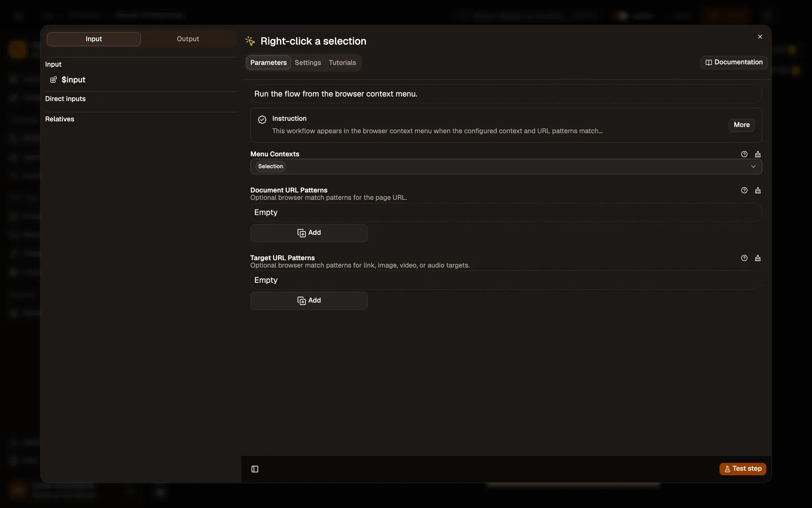Screen dimensions: 812x508
Task: Click the Empty field under Document URL Patterns
Action: (506, 213)
